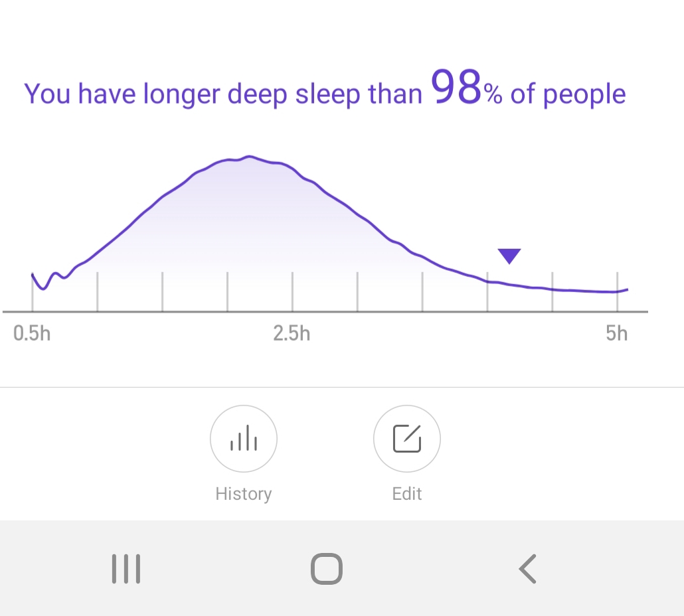
Task: Open the recent apps navigation button
Action: [x=126, y=568]
